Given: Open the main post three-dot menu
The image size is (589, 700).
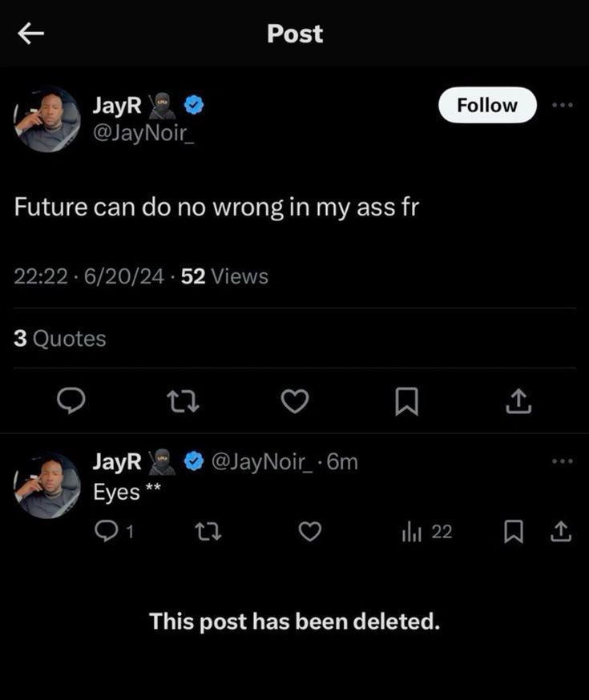Looking at the screenshot, I should 563,105.
